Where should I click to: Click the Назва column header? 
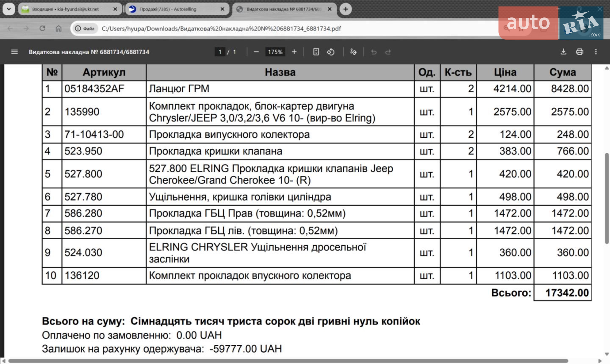(280, 72)
